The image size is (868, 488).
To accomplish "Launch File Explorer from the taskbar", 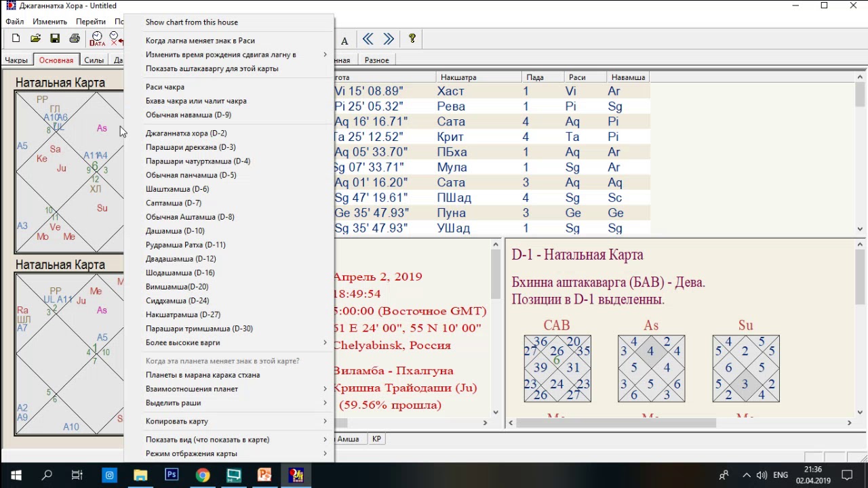I will [140, 475].
